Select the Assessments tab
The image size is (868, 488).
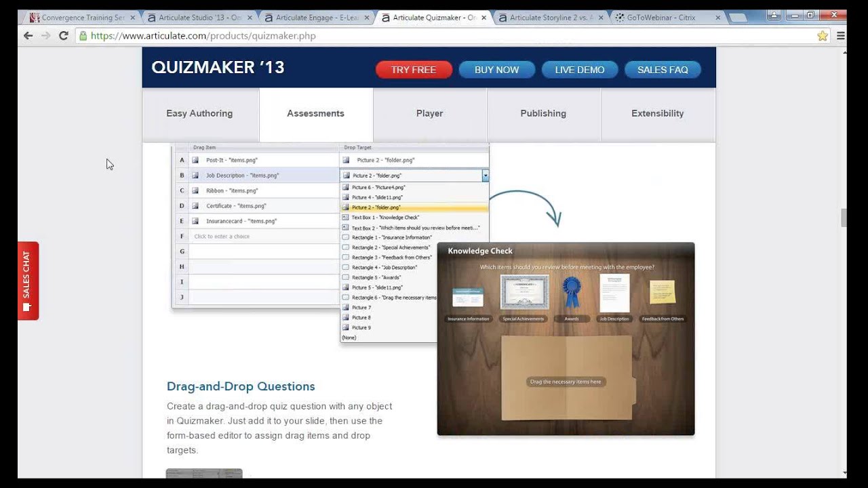point(316,113)
